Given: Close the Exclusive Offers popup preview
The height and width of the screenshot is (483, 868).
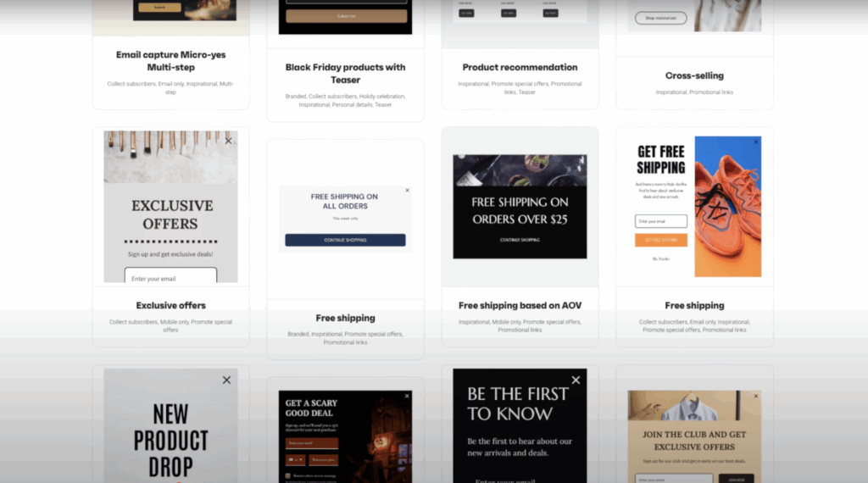Looking at the screenshot, I should tap(229, 141).
